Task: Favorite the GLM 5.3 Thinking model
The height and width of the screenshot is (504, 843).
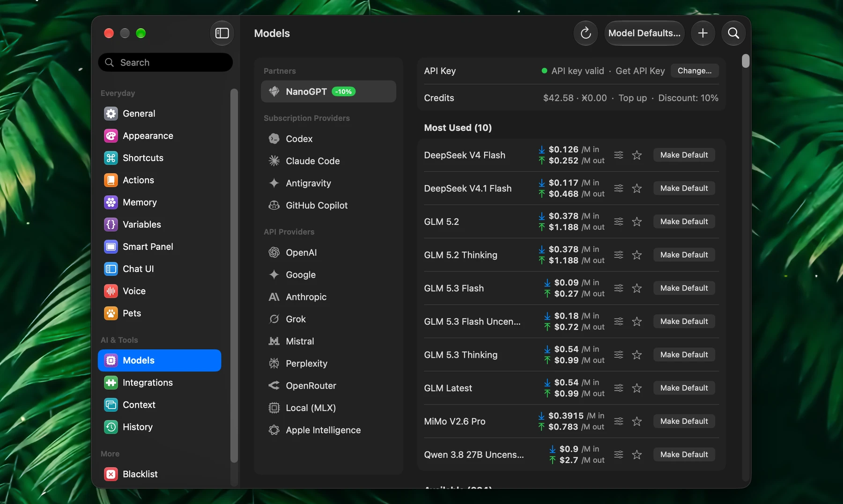Action: click(637, 355)
